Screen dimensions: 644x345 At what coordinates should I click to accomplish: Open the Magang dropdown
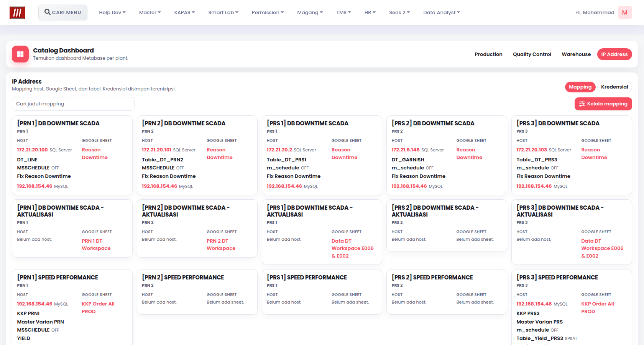click(310, 12)
